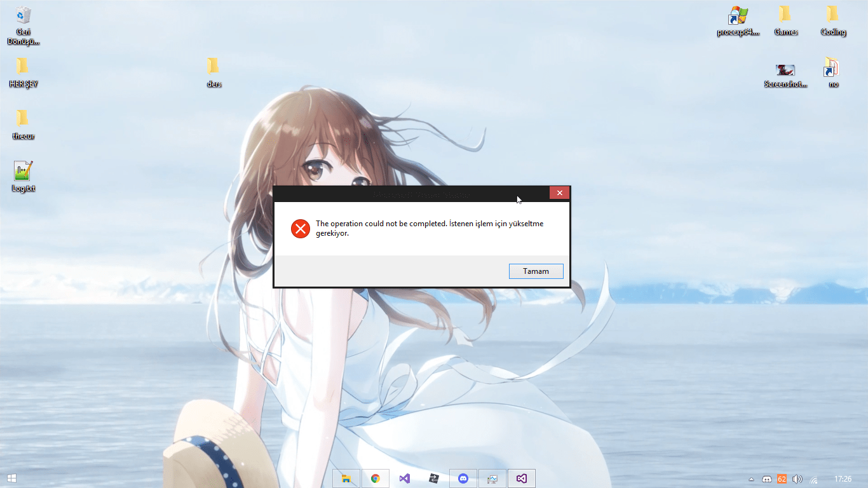Switch to the active purple Visual Studio taskbar icon

[522, 478]
